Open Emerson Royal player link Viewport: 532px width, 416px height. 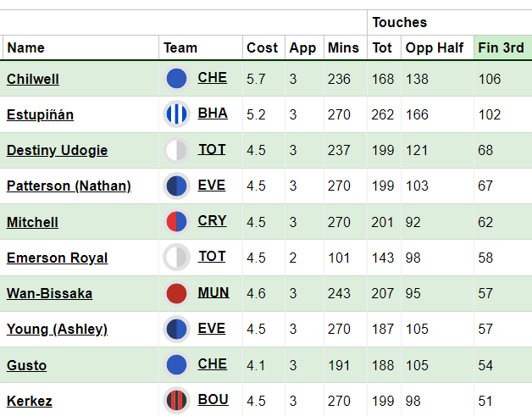[x=58, y=258]
